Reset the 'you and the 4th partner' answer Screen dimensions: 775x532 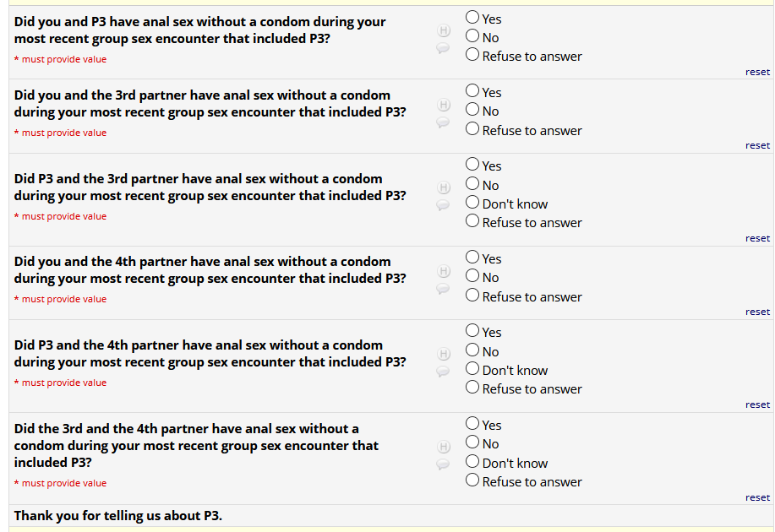click(757, 312)
